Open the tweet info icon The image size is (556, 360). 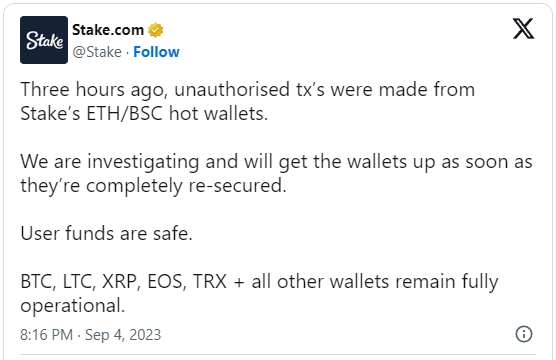(x=524, y=334)
